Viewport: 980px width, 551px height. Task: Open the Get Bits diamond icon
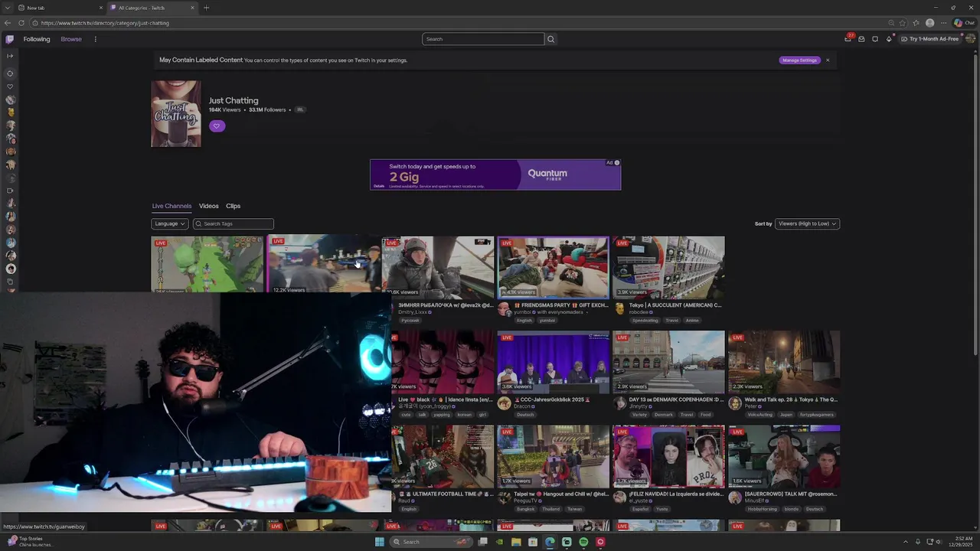(889, 39)
